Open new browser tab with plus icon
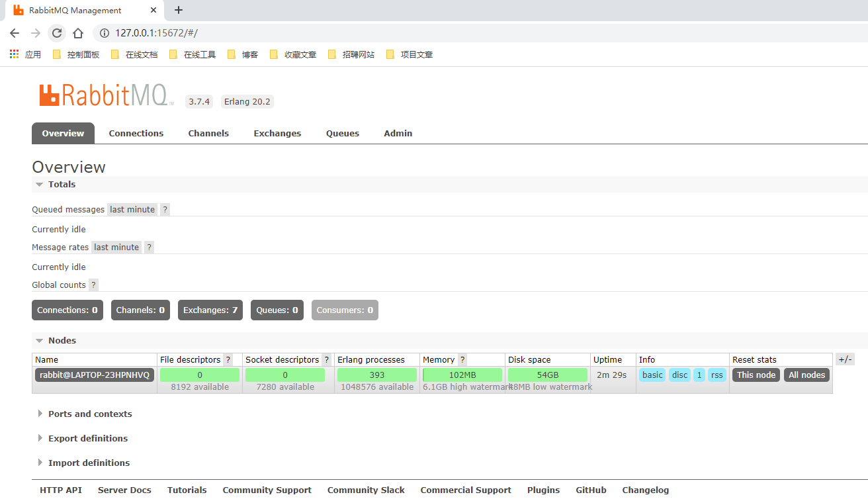 (179, 10)
